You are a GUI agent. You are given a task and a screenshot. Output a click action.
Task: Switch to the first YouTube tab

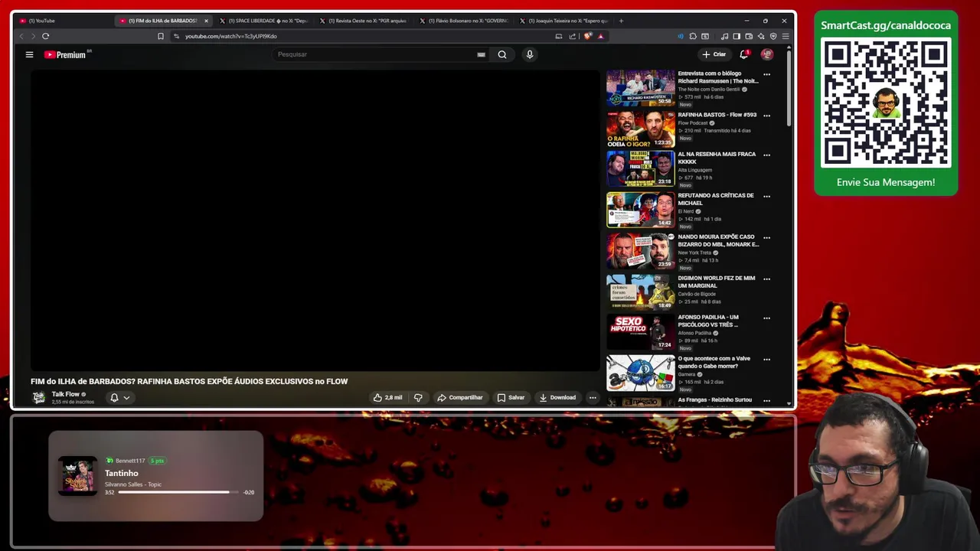tap(64, 21)
